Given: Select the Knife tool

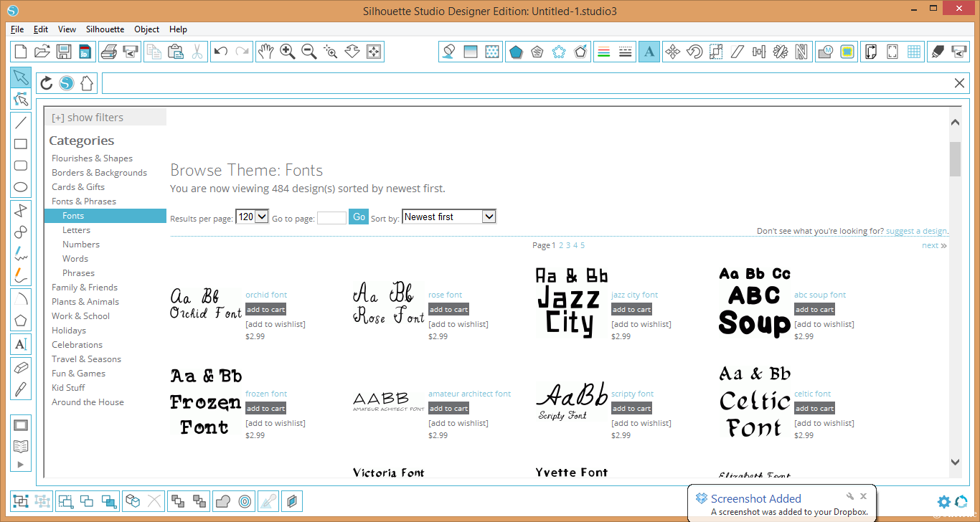Looking at the screenshot, I should pos(21,389).
